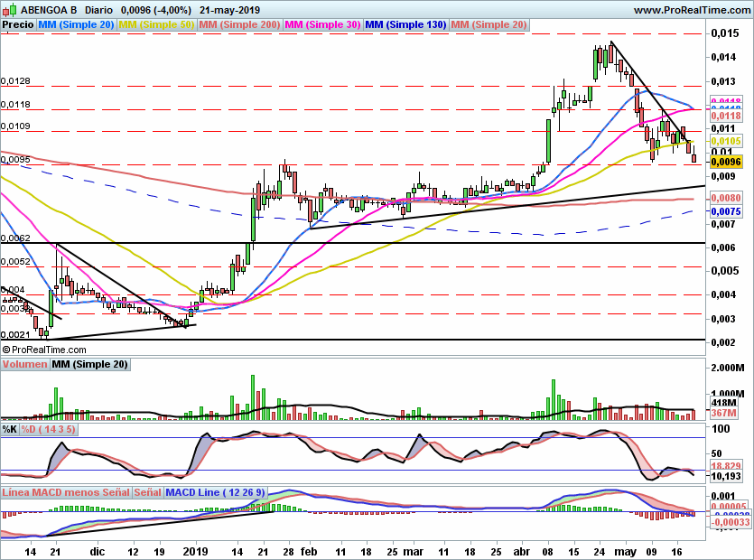Screen dimensions: 754x560
Task: Click the yellow MM (Simple 50) label
Action: tap(156, 24)
